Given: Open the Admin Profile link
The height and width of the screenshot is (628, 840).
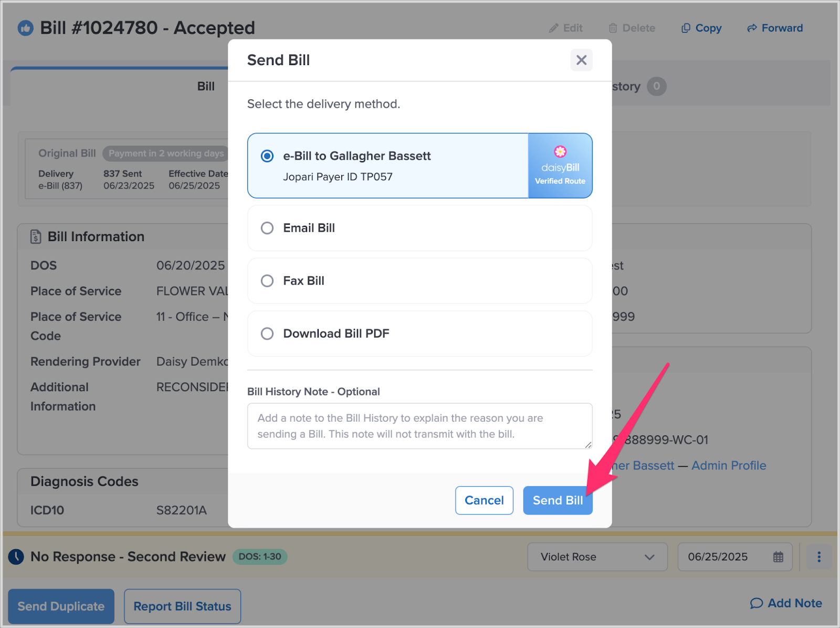Looking at the screenshot, I should [729, 465].
